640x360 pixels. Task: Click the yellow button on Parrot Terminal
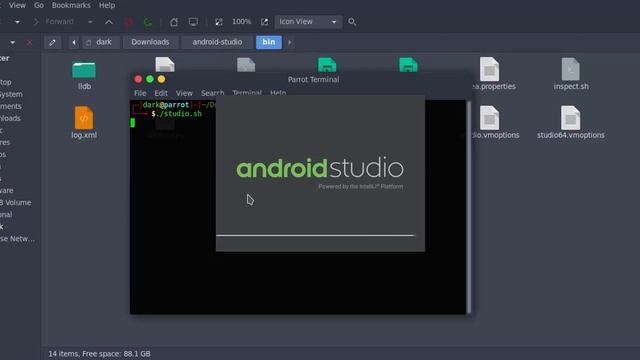click(162, 79)
